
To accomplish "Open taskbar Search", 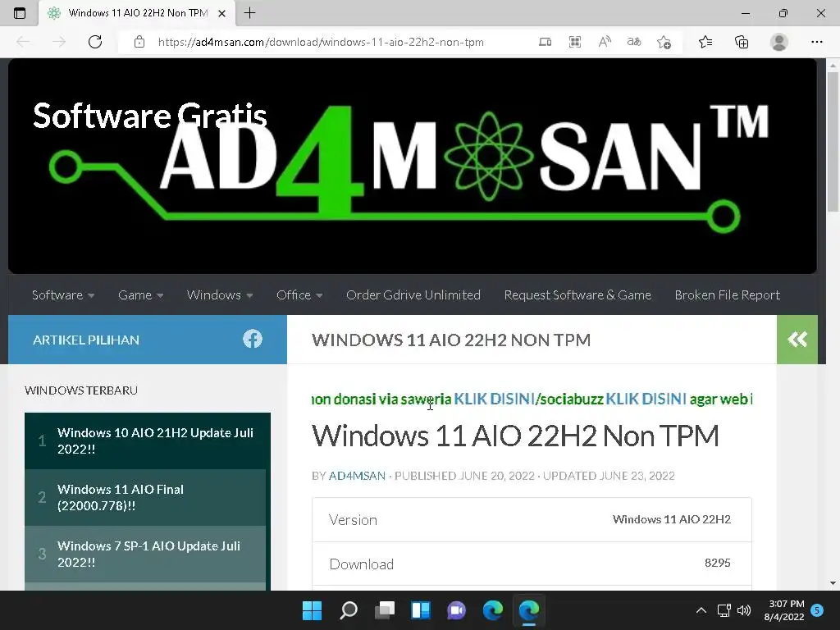I will coord(348,610).
